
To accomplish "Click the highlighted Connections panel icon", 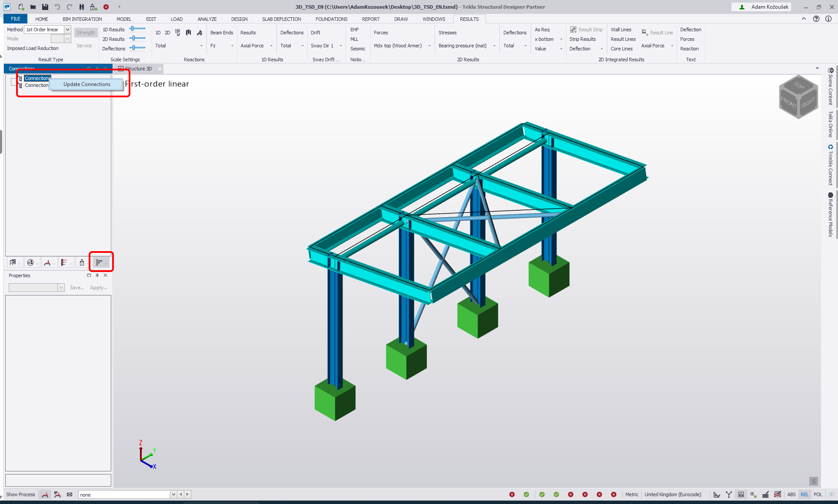I will click(100, 262).
